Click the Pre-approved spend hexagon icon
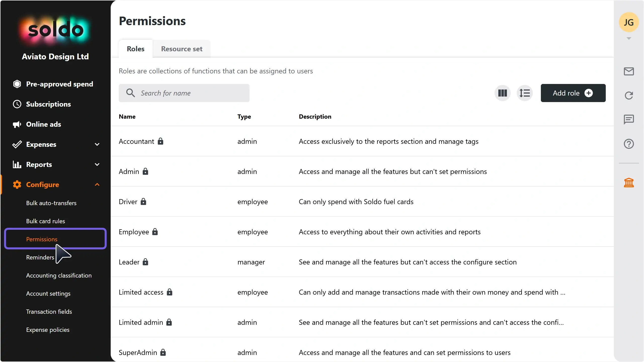This screenshot has height=362, width=644. 17,84
